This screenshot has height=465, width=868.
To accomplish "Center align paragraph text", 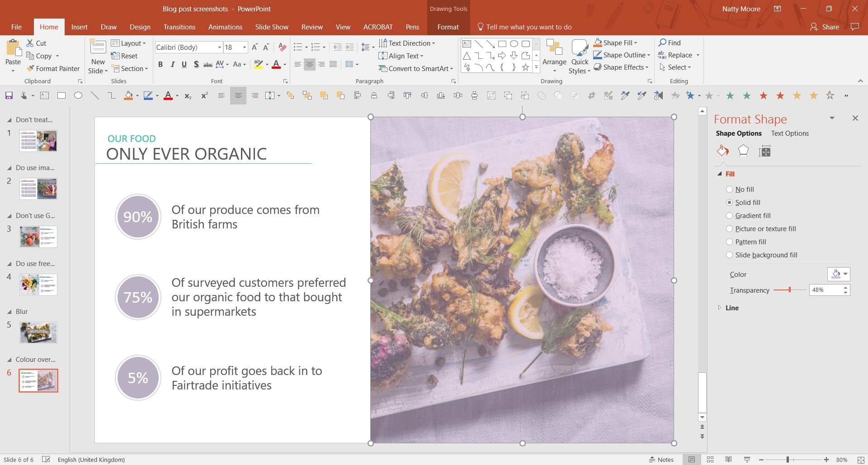I will 310,65.
